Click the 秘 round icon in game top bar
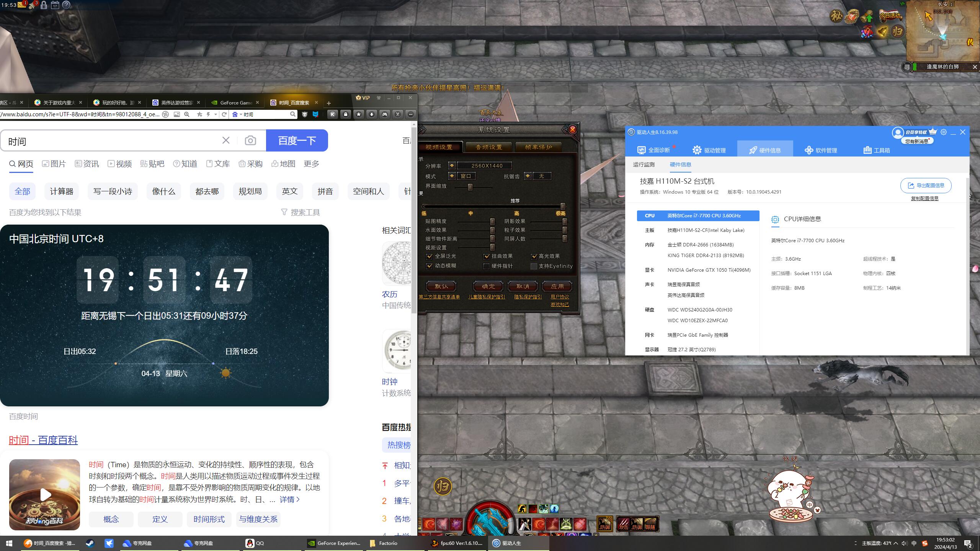 coord(836,16)
